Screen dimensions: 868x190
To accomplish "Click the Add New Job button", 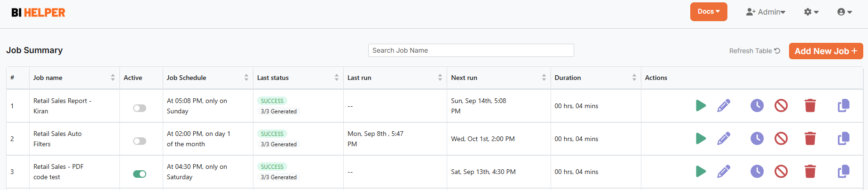I will tap(826, 51).
